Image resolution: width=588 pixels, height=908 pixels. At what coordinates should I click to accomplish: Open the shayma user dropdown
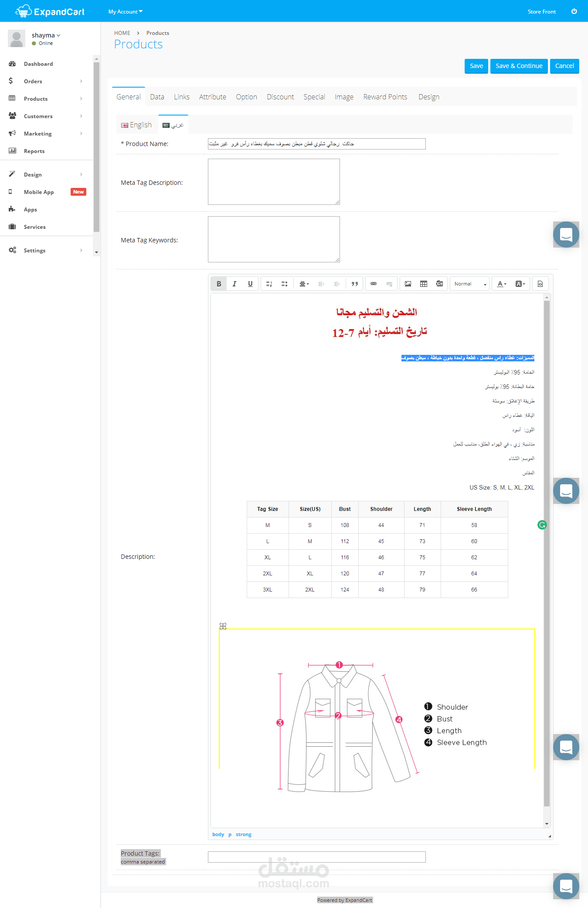point(46,35)
